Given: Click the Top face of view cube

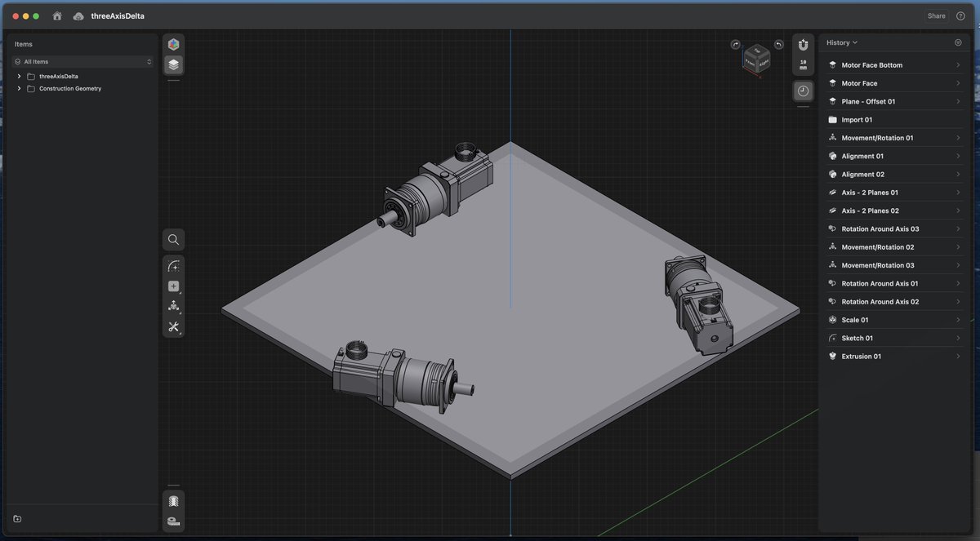Looking at the screenshot, I should click(756, 51).
